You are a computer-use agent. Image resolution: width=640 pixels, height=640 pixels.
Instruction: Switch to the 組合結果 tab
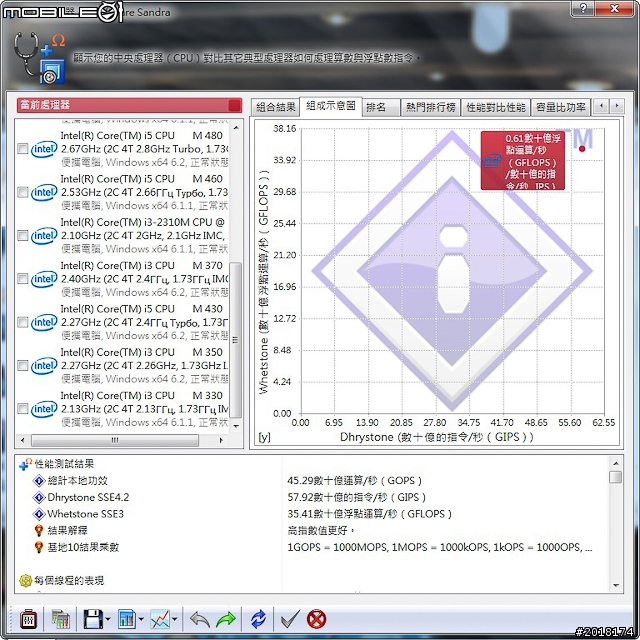[276, 107]
